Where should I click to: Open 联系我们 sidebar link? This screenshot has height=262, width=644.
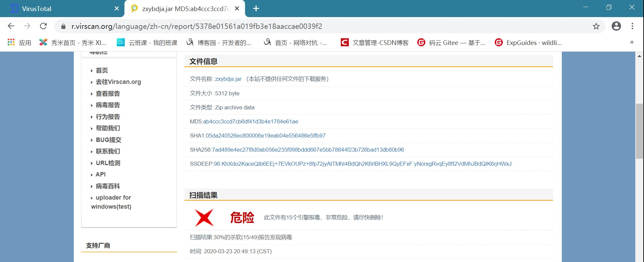coord(108,151)
